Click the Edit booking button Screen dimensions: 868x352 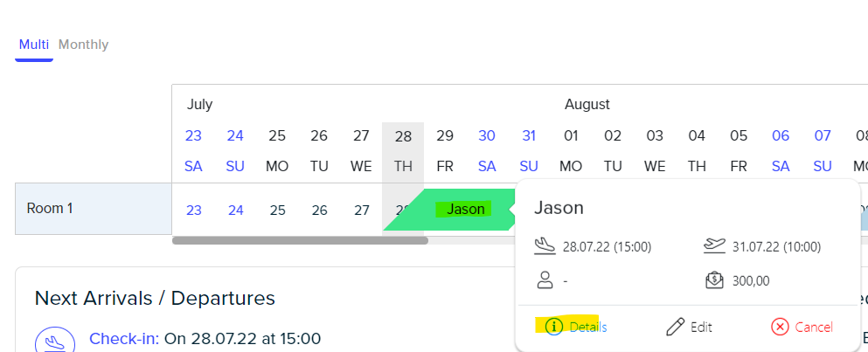tap(689, 327)
